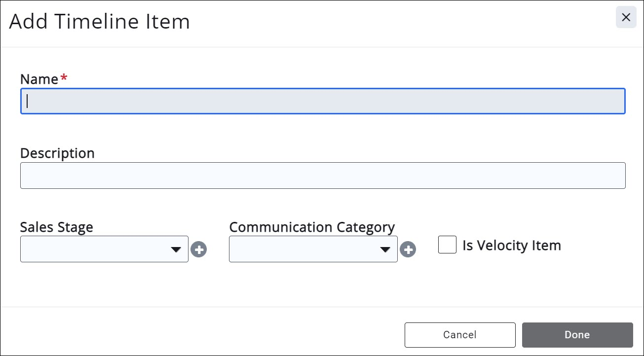Click the plus icon beside Sales Stage
The image size is (644, 356).
(x=199, y=250)
